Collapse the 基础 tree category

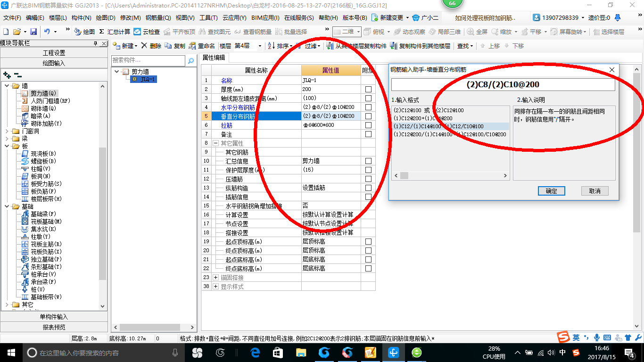[x=7, y=206]
